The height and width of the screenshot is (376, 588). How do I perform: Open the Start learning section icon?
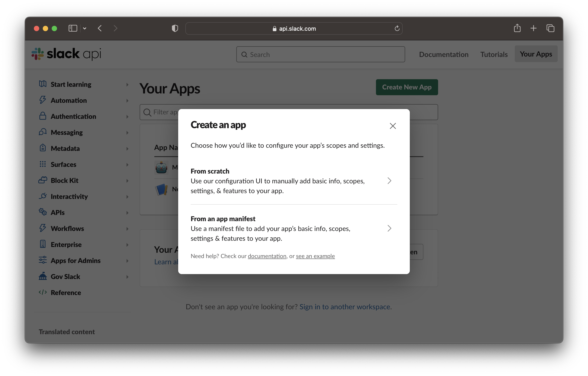(43, 84)
